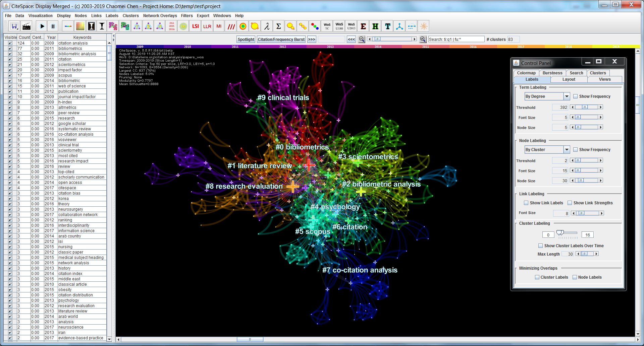Click the Save floppy disk icon
Screen dimensions: 644x346
pos(14,26)
